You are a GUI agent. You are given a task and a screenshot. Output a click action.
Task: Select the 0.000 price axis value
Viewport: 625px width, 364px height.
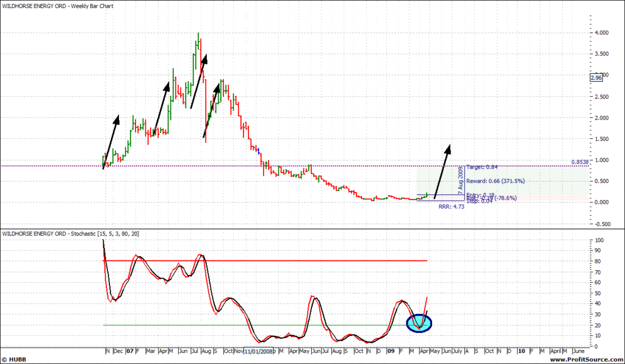pos(601,202)
